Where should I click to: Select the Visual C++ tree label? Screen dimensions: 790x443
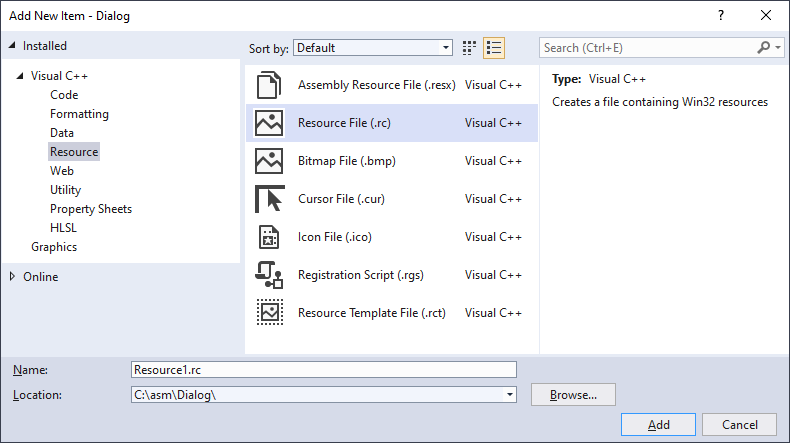click(59, 76)
